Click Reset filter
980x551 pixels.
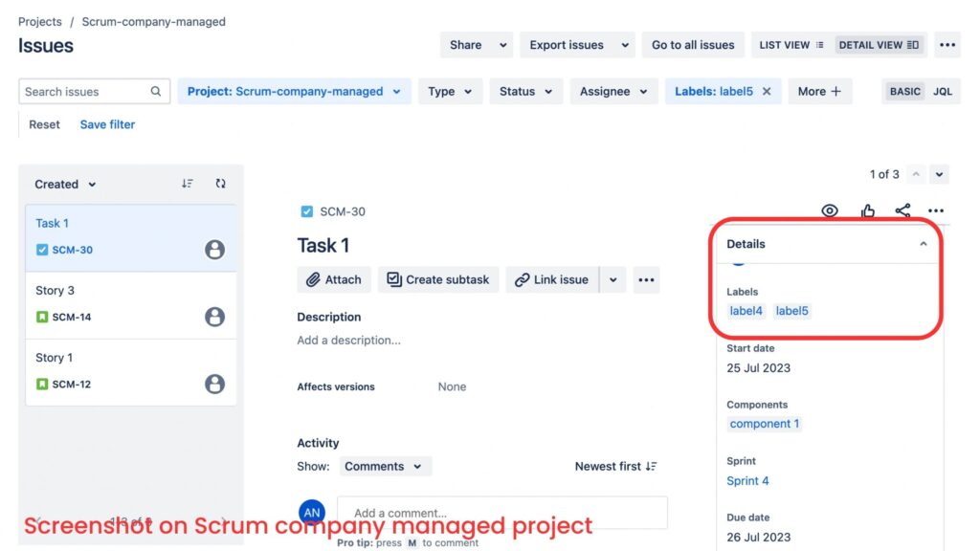44,124
